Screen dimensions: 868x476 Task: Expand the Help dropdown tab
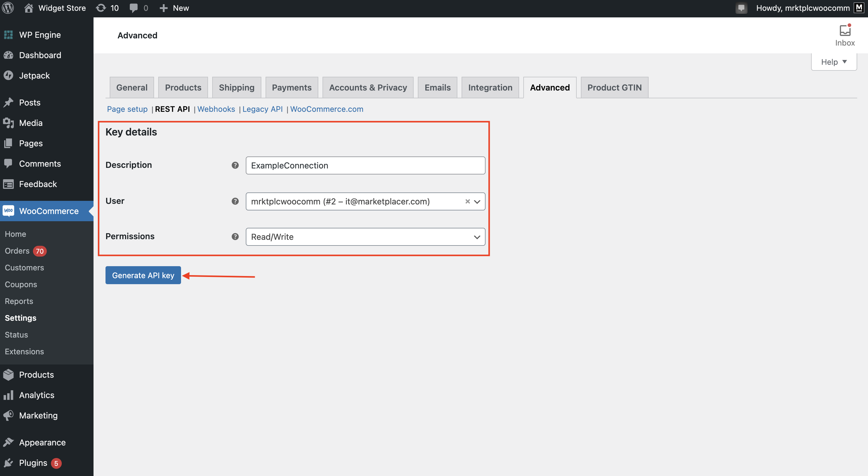point(834,62)
